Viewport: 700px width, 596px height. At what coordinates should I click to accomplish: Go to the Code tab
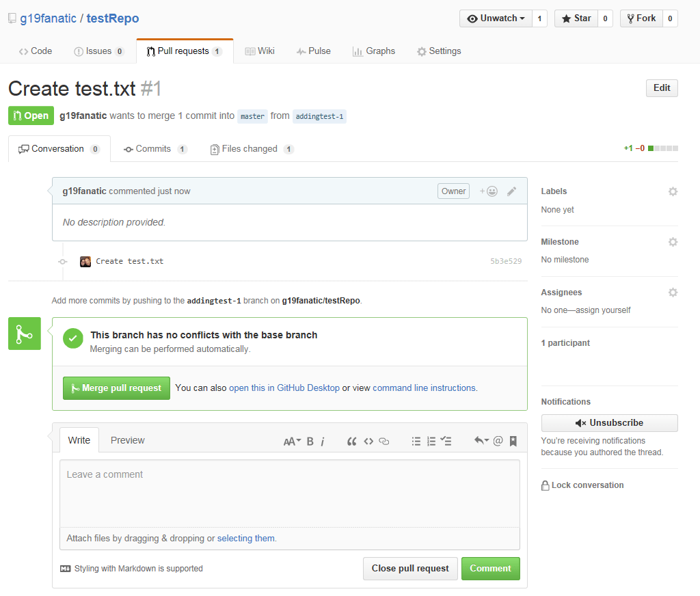pos(36,51)
